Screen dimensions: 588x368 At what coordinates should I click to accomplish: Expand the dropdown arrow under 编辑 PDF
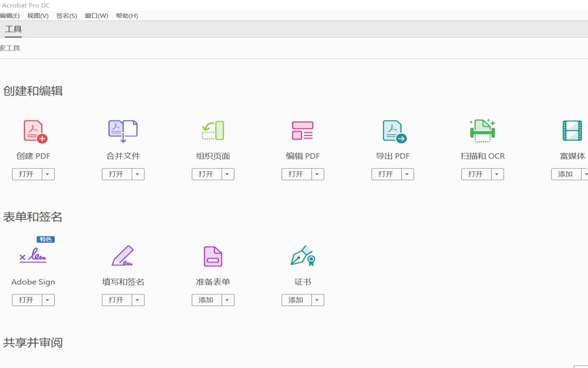point(317,174)
